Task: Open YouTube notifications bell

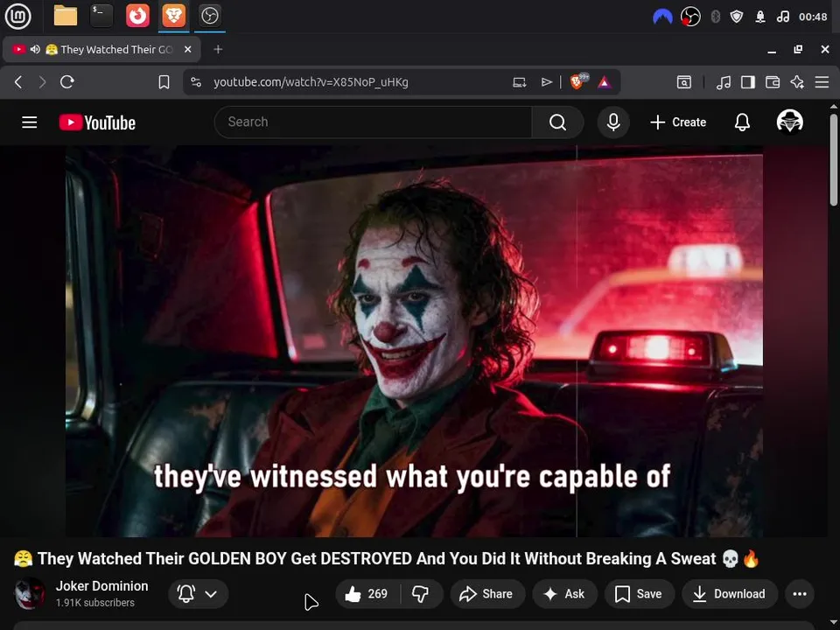Action: coord(742,122)
